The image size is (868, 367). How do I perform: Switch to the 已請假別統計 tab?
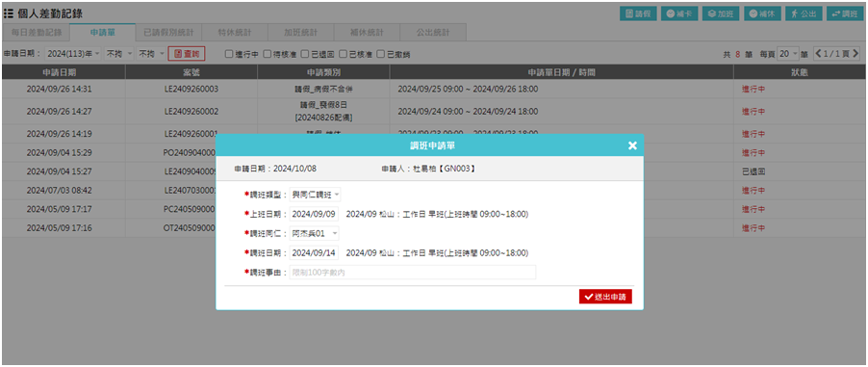[168, 33]
